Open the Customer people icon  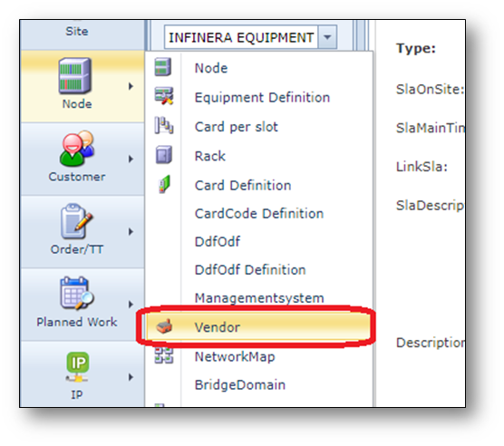[76, 149]
